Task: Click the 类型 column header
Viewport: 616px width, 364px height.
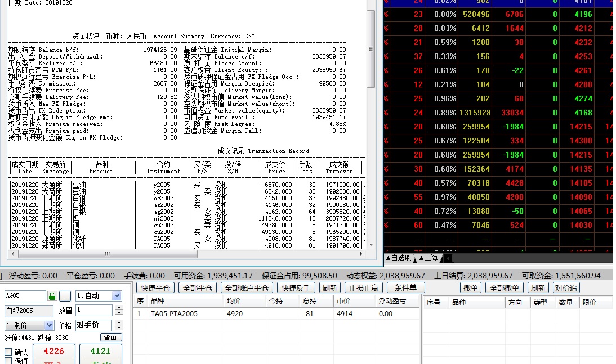Action: pos(543,302)
